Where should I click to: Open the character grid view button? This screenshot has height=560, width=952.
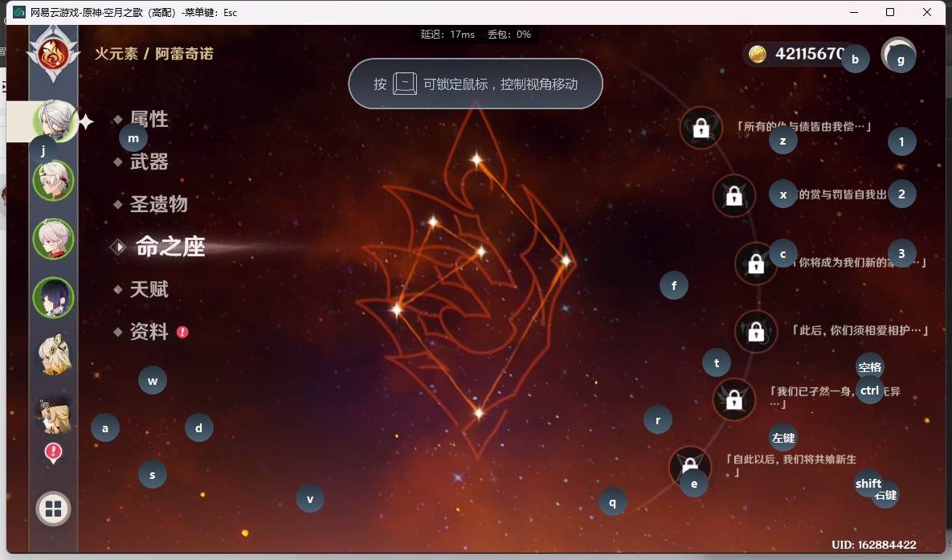(54, 509)
